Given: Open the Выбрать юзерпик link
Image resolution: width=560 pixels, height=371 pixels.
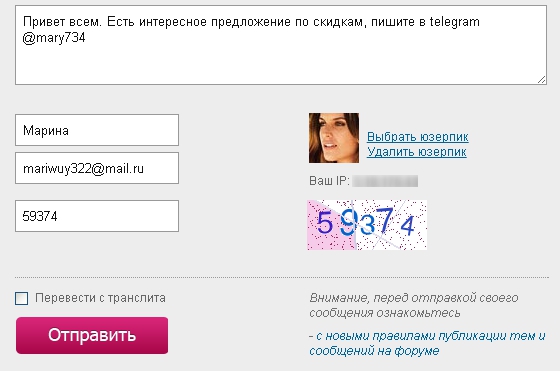Looking at the screenshot, I should pos(418,137).
